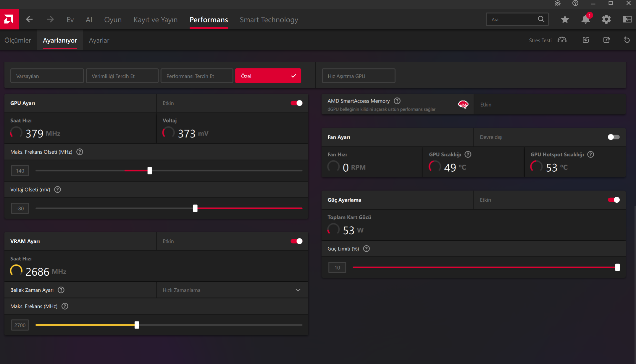This screenshot has width=636, height=364.
Task: Start the Stres Testi gauge icon
Action: click(562, 40)
